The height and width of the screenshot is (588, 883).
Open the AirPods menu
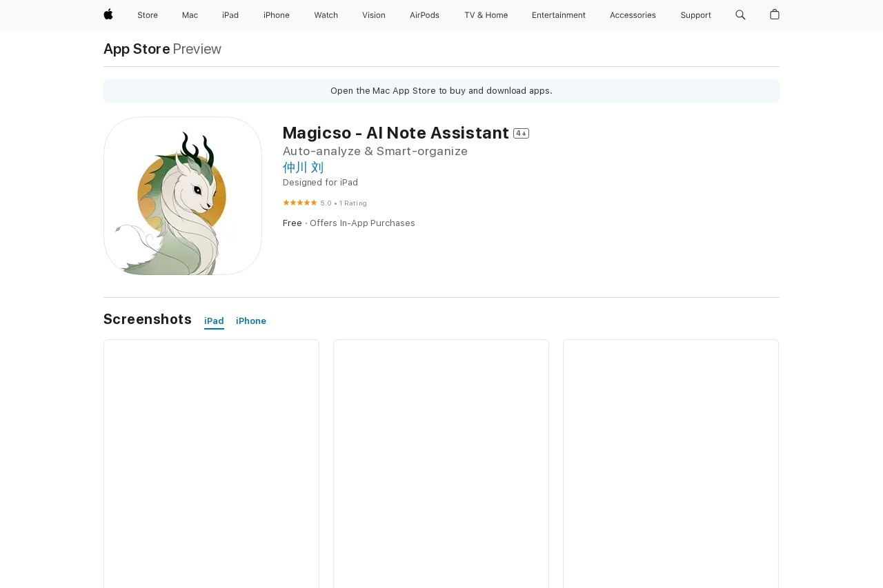[424, 15]
